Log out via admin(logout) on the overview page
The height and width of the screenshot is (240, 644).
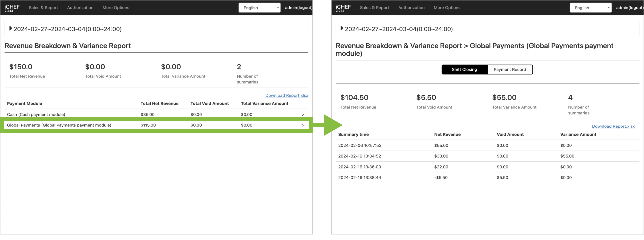(x=299, y=8)
